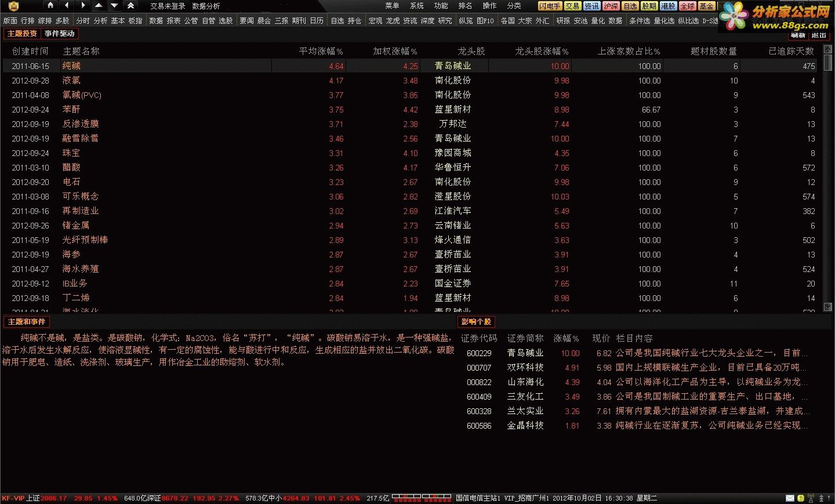Open the 分类 menu
835x504 pixels.
(x=514, y=6)
